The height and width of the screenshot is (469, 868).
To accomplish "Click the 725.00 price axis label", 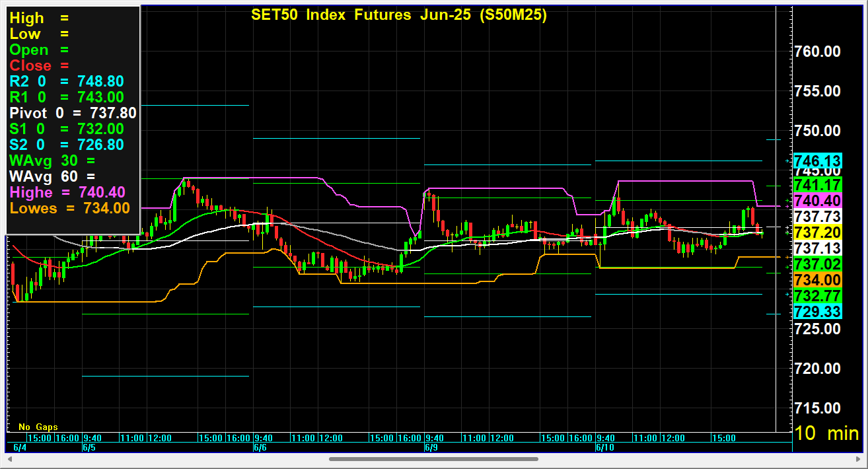I will click(x=818, y=328).
